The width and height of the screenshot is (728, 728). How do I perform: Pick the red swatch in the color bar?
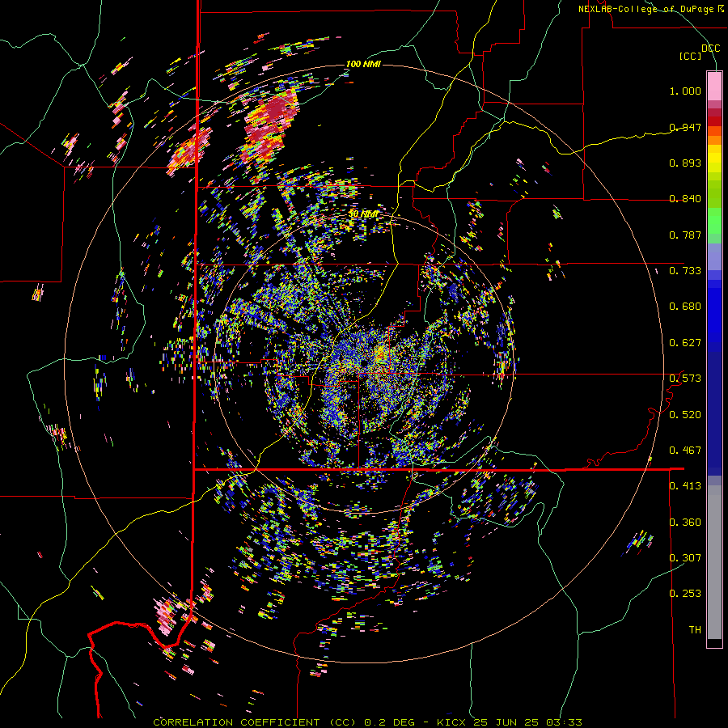[714, 121]
